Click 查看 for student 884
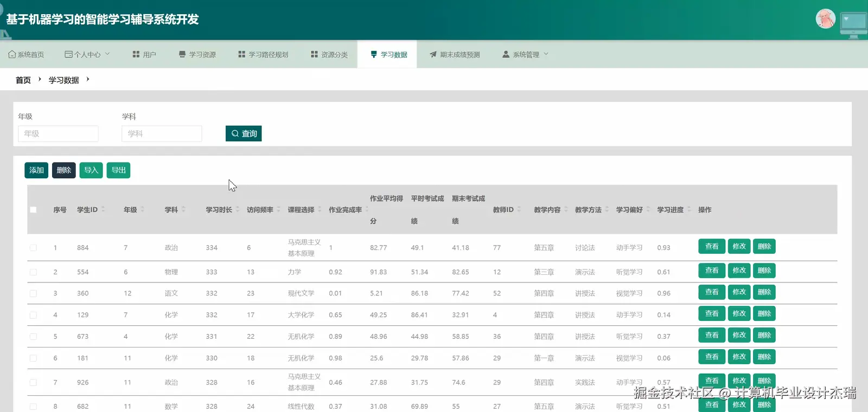Screen dimensions: 868x412 (712, 247)
